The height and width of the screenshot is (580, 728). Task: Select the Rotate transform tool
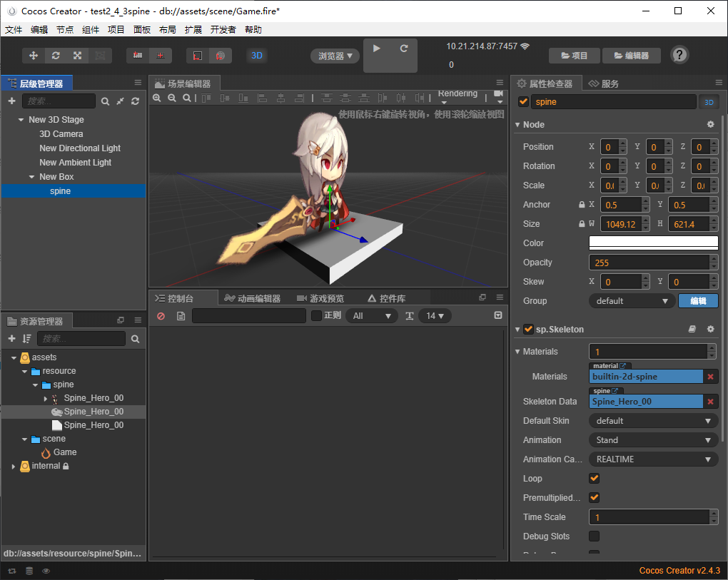pos(56,56)
